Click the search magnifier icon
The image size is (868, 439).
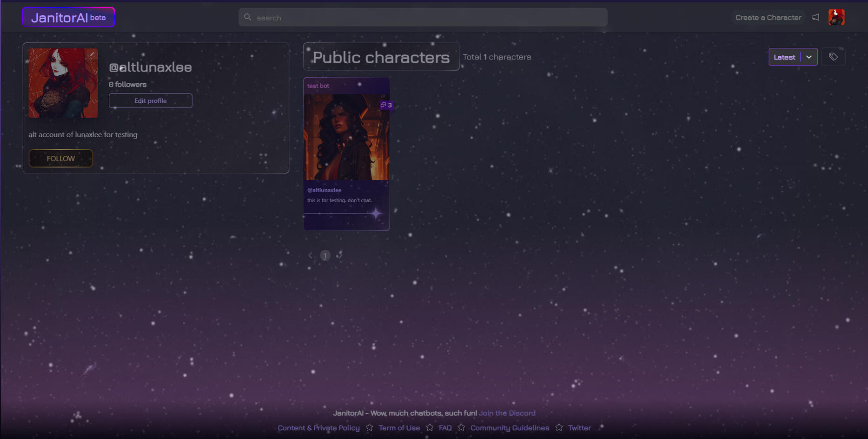coord(248,17)
